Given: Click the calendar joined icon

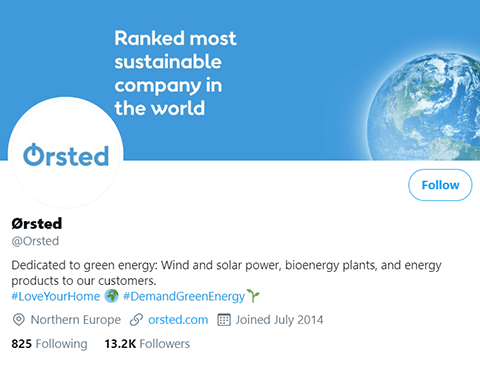Looking at the screenshot, I should pos(224,320).
